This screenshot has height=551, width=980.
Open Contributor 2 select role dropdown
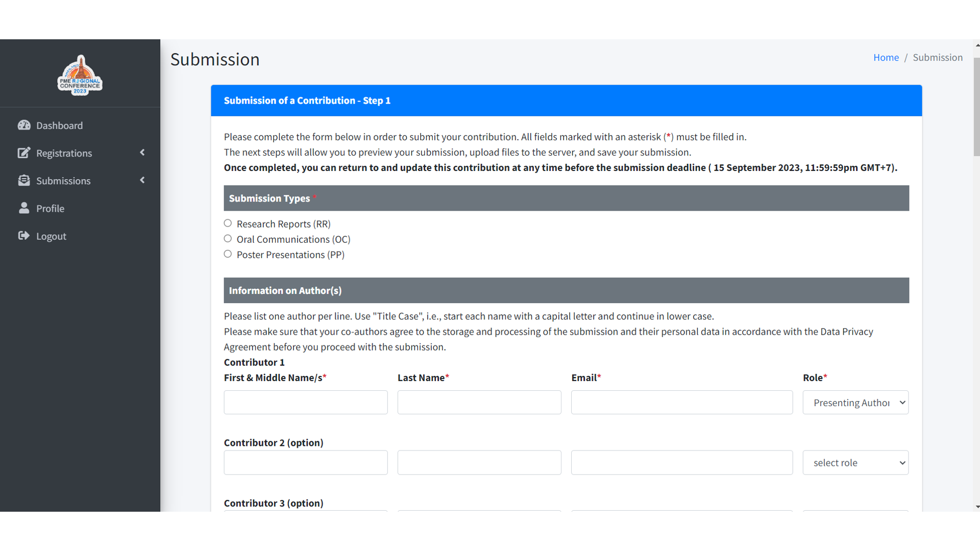pyautogui.click(x=855, y=463)
